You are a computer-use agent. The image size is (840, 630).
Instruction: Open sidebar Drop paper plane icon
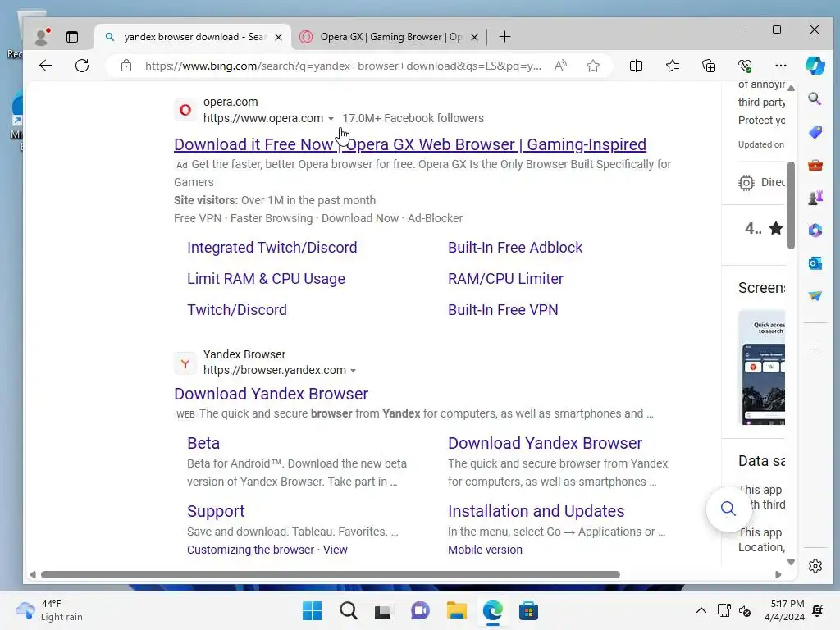(x=815, y=295)
